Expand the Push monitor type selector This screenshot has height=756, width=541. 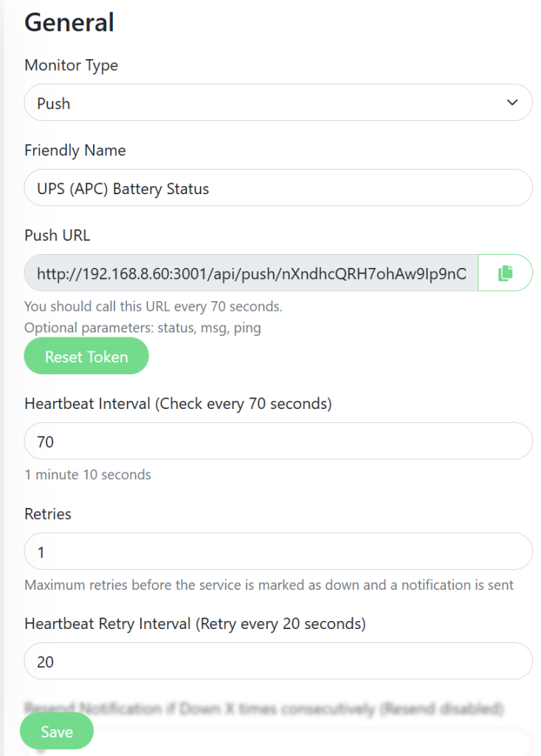point(278,103)
